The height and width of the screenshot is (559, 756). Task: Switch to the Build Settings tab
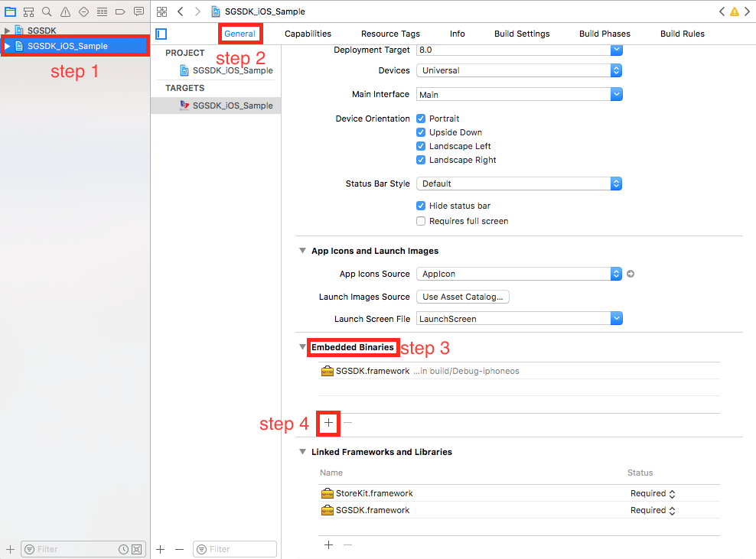[x=522, y=34]
